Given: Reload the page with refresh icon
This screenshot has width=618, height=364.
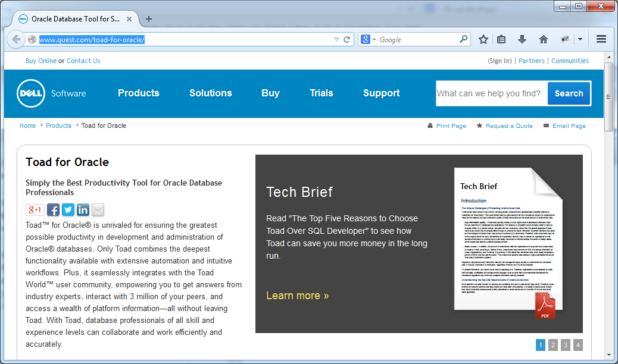Looking at the screenshot, I should [x=347, y=39].
